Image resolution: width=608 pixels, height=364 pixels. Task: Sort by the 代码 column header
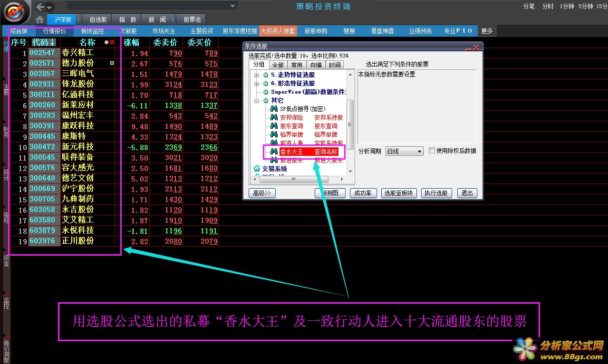coord(44,42)
